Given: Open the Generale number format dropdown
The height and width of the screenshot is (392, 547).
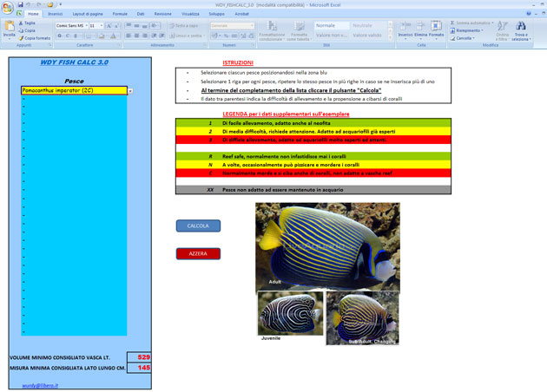Looking at the screenshot, I should (x=252, y=25).
